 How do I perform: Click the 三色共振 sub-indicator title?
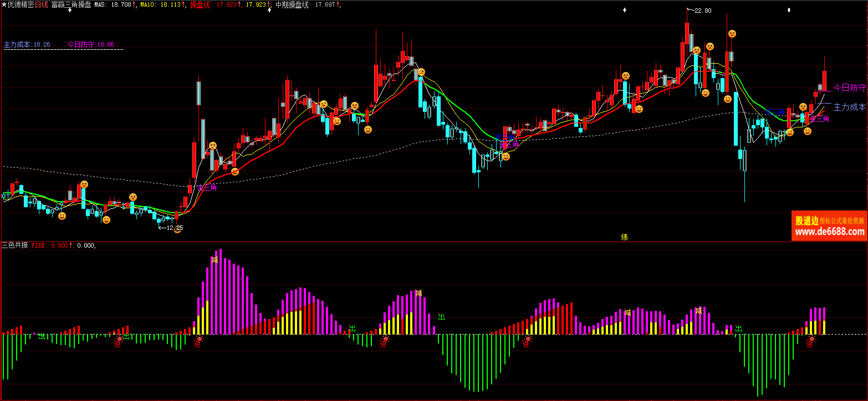(15, 245)
